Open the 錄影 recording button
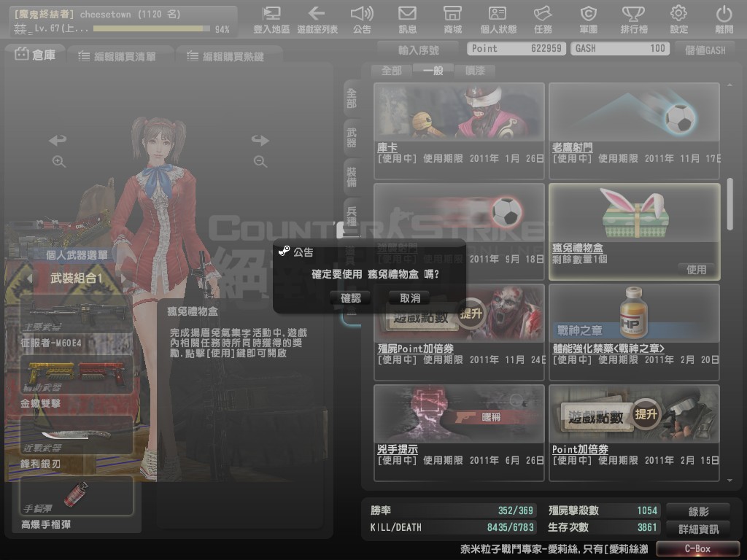The image size is (747, 560). tap(698, 511)
